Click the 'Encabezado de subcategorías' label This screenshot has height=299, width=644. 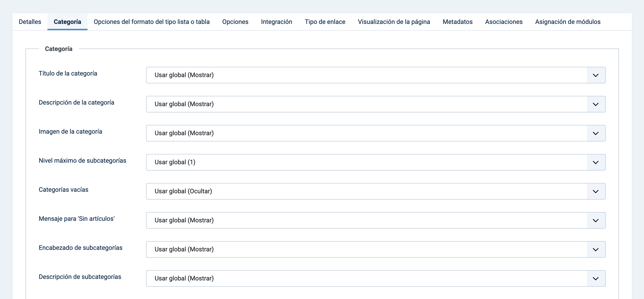tap(81, 248)
